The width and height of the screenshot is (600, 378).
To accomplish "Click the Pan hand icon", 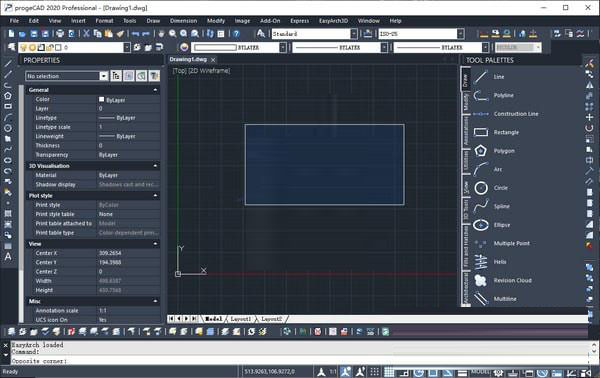I will [161, 34].
